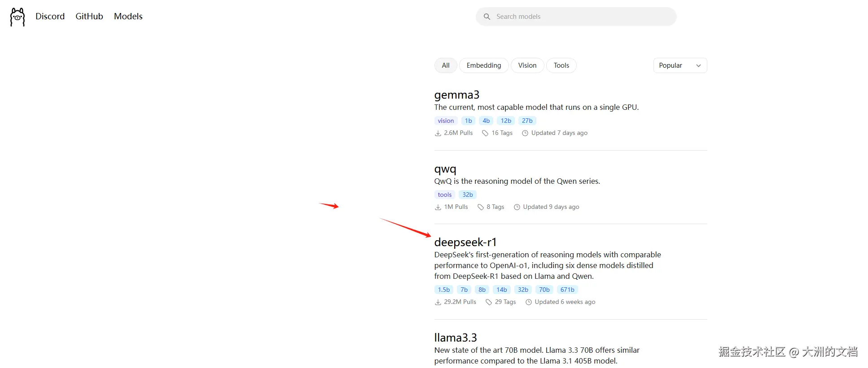Click the clock icon beside Updated 6 weeks ago
This screenshot has height=368, width=868.
point(528,302)
